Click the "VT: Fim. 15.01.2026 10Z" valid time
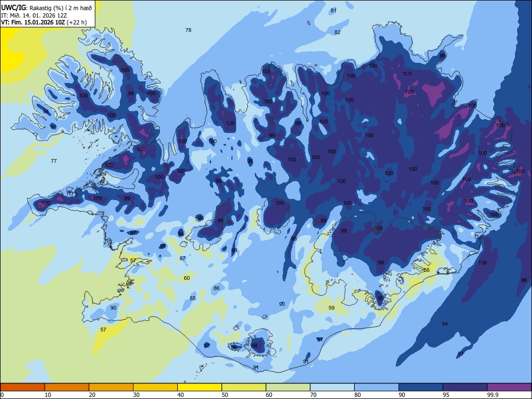This screenshot has height=399, width=532. pos(33,22)
